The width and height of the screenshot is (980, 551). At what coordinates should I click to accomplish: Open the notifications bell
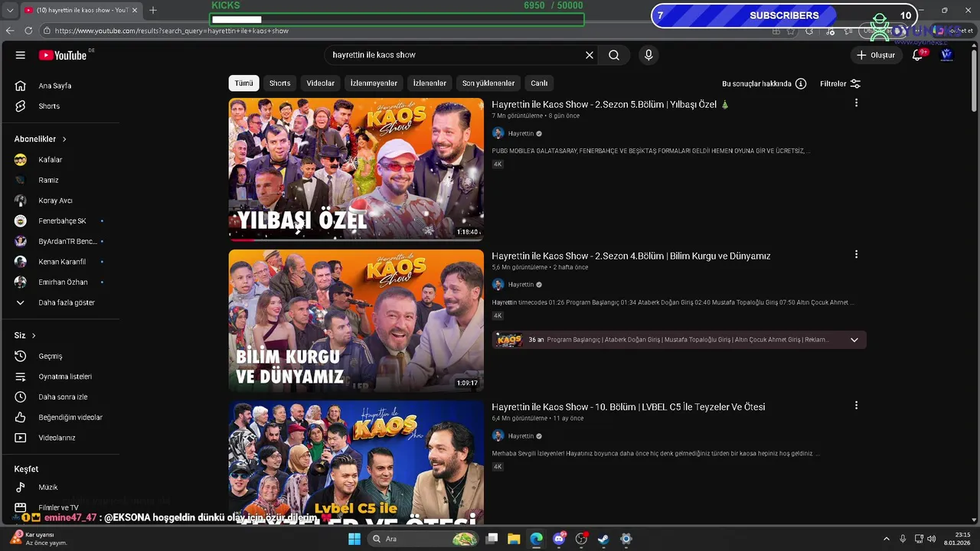tap(918, 55)
